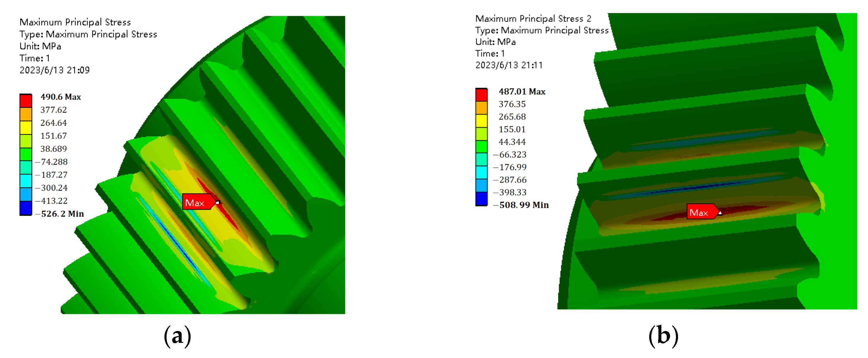This screenshot has height=358, width=868.
Task: Click the 38.689 legend value
Action: (53, 149)
